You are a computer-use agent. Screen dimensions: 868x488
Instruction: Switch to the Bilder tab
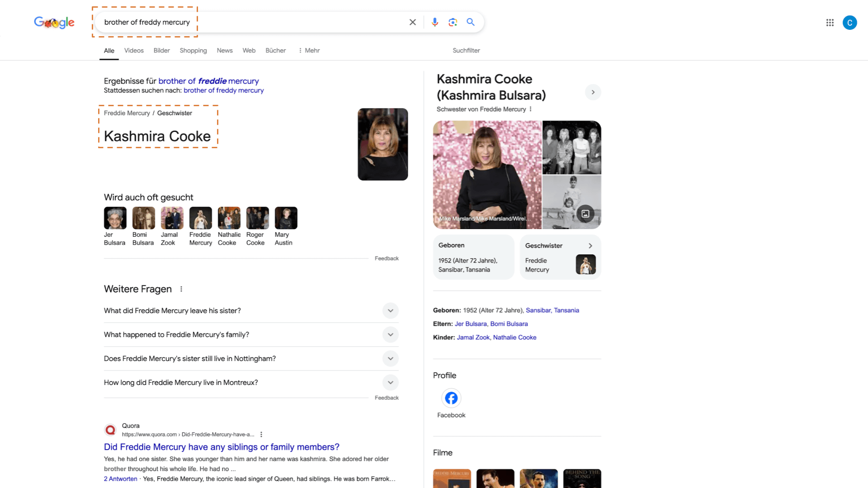point(161,51)
